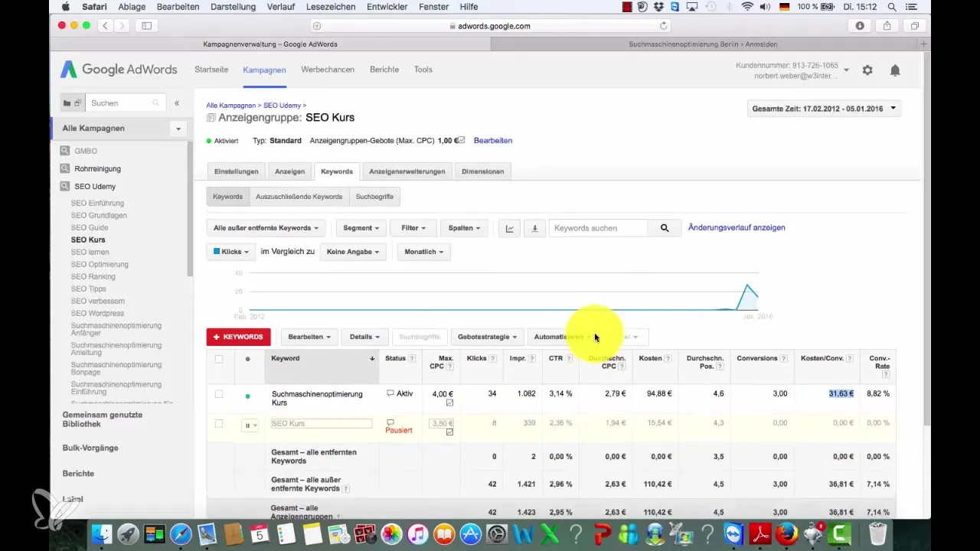Open Safari downloads icon
The image size is (980, 551).
click(x=860, y=25)
